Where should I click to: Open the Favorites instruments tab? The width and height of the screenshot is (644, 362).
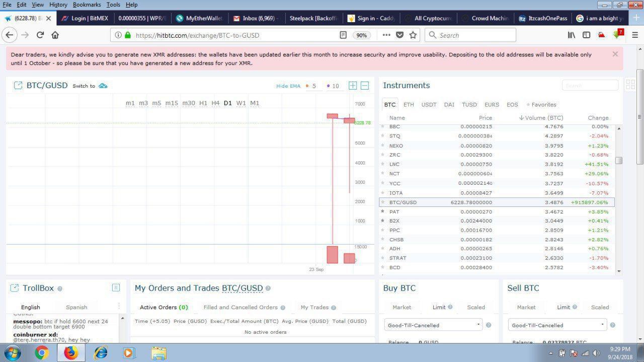click(541, 105)
